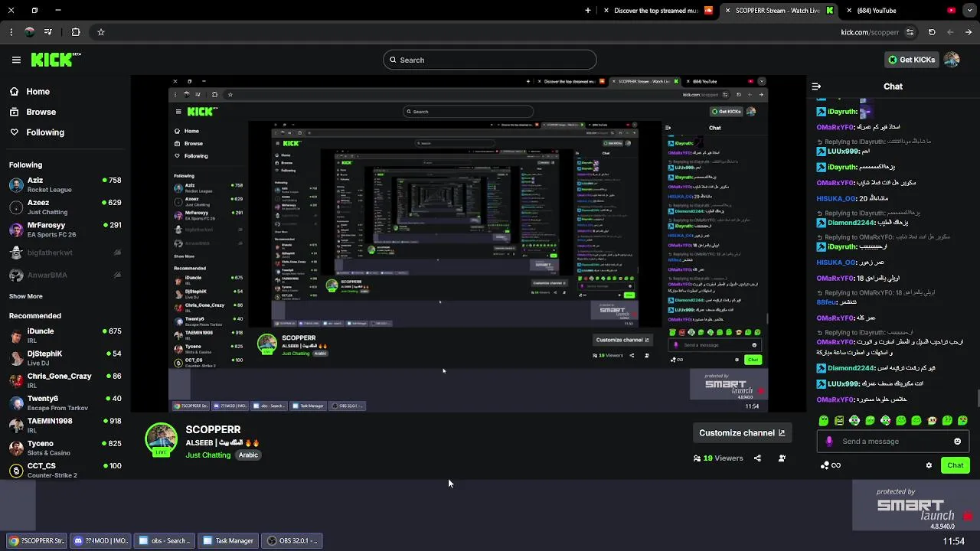980x551 pixels.
Task: Switch to the Discover the top streamed music tab
Action: (x=659, y=11)
